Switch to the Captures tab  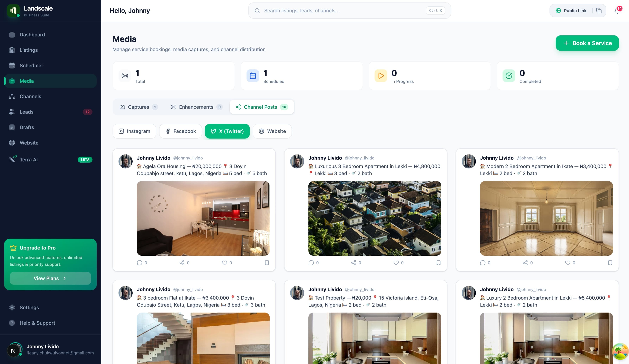[138, 107]
